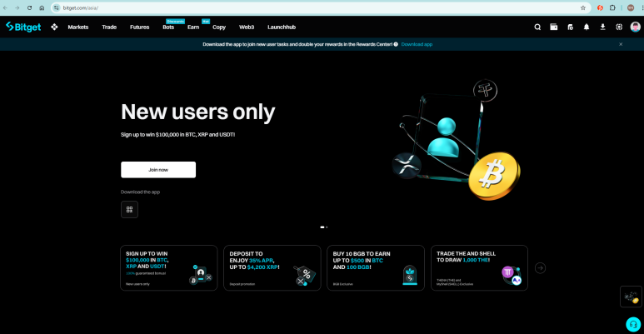This screenshot has height=334, width=644.
Task: Open the Markets menu
Action: (78, 27)
